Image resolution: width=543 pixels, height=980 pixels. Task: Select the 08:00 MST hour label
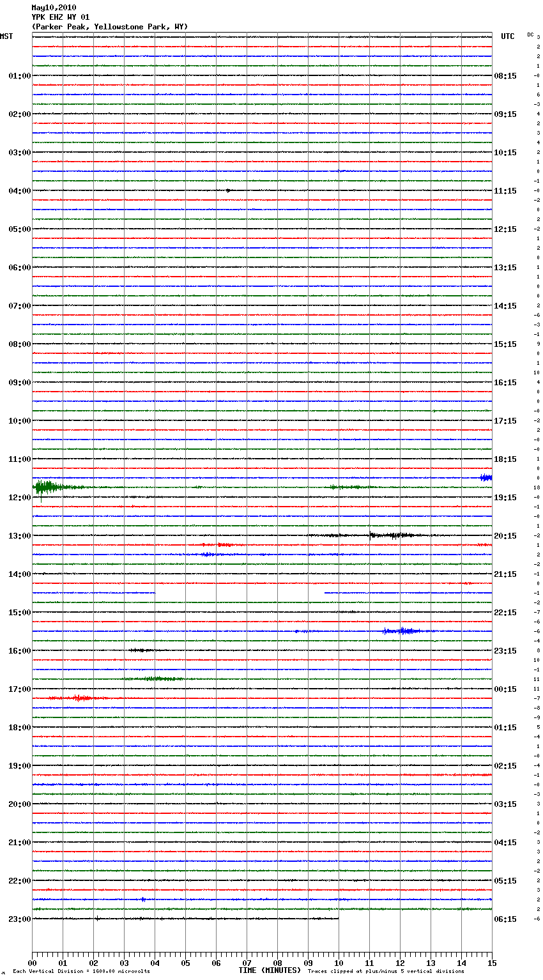(20, 344)
